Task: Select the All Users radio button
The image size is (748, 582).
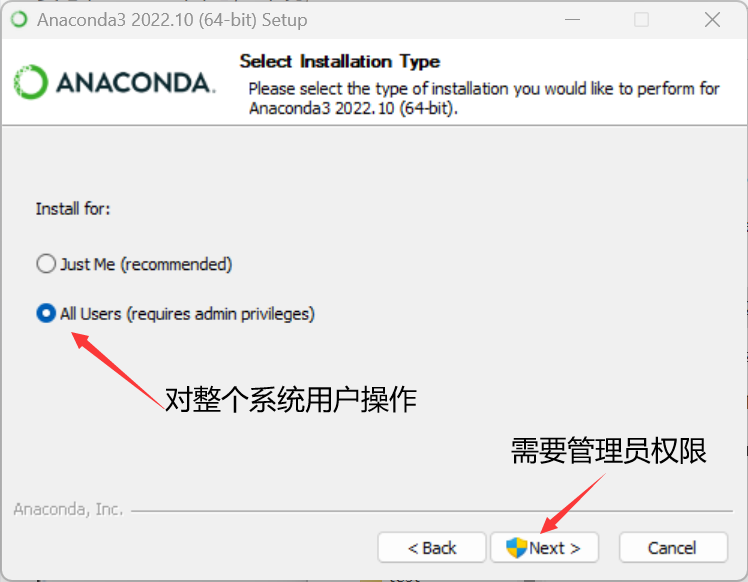Action: pos(46,313)
